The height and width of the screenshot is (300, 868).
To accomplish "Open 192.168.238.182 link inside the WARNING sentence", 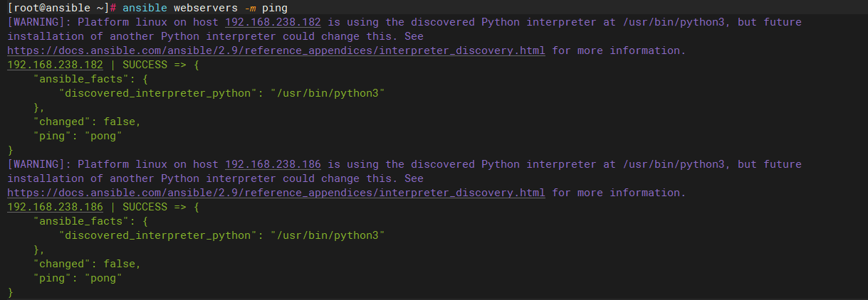I will pos(273,22).
